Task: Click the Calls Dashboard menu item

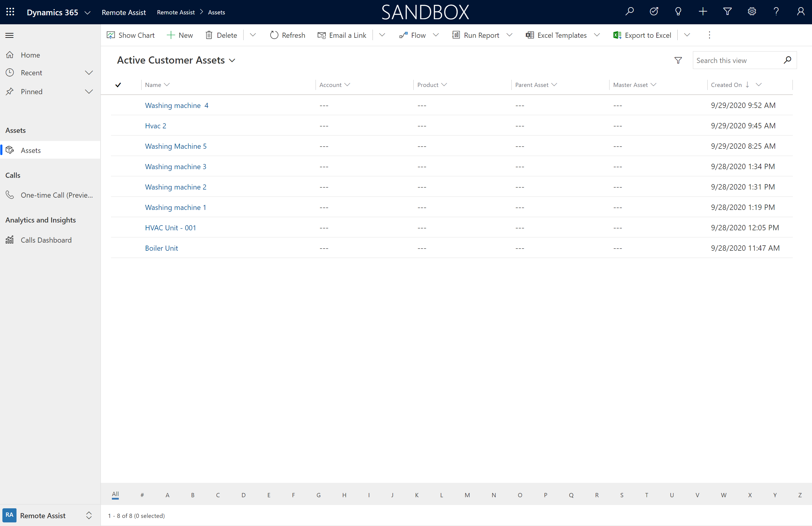Action: [x=46, y=240]
